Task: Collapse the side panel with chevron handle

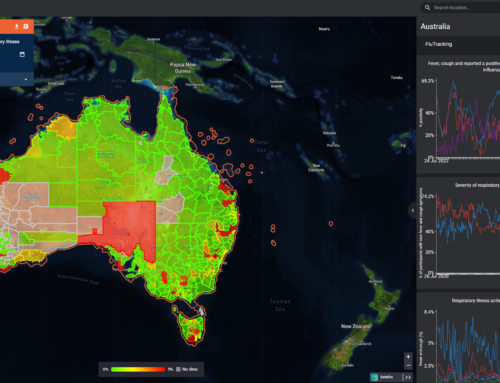Action: 413,210
